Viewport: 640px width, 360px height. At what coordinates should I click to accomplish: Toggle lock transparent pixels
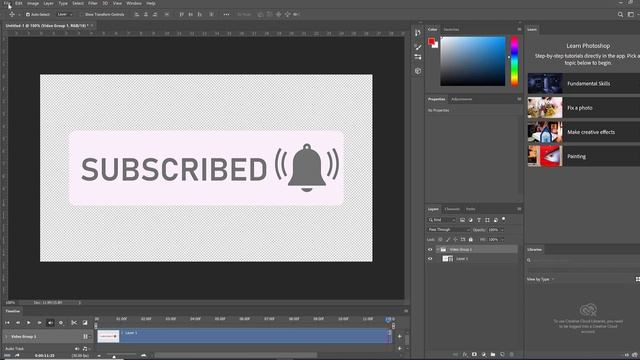pyautogui.click(x=440, y=240)
